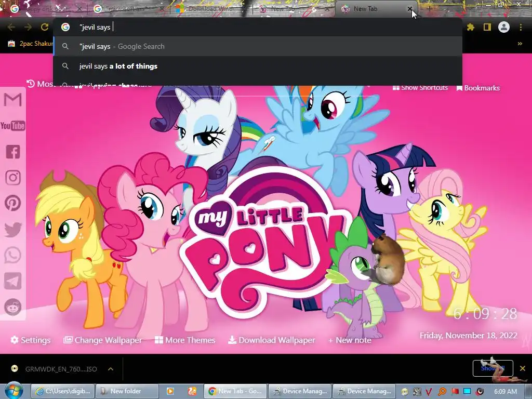Switch to the Chrome New Tab taskbar item

click(x=235, y=391)
